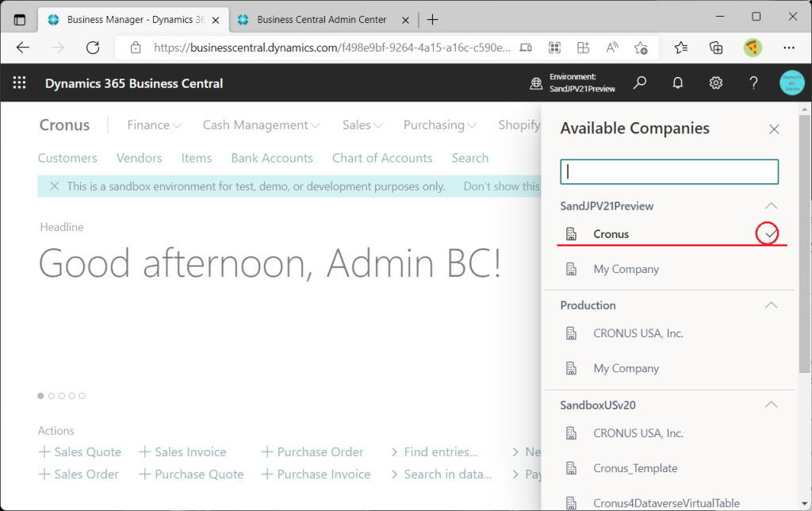Image resolution: width=812 pixels, height=511 pixels.
Task: Create a new Purchase Invoice
Action: [316, 474]
